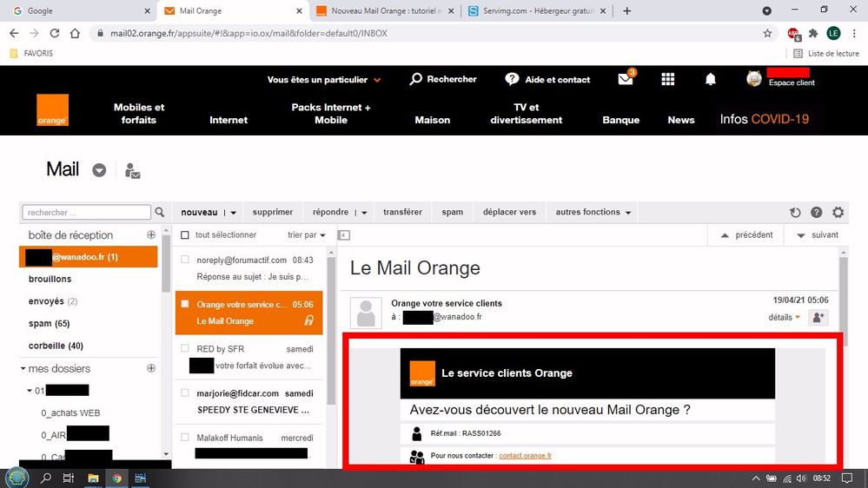Expand message détails dropdown
This screenshot has width=868, height=488.
click(785, 317)
